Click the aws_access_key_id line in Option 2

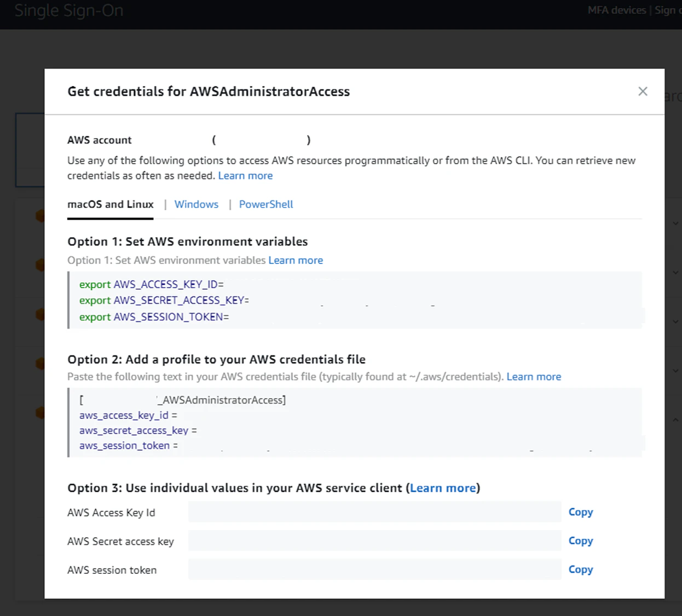pos(128,416)
